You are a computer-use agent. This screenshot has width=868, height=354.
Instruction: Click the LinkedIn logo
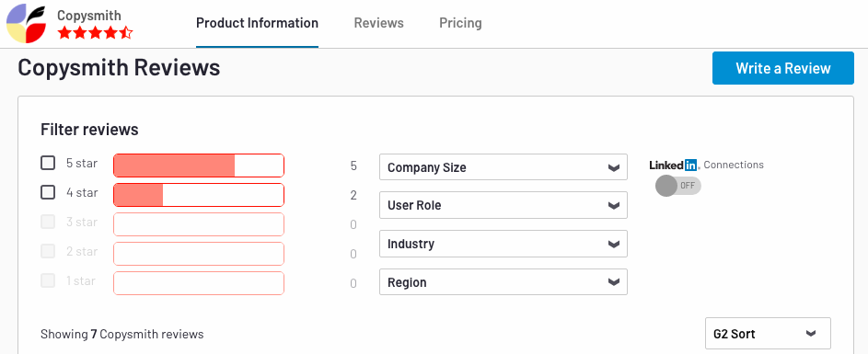coord(674,165)
